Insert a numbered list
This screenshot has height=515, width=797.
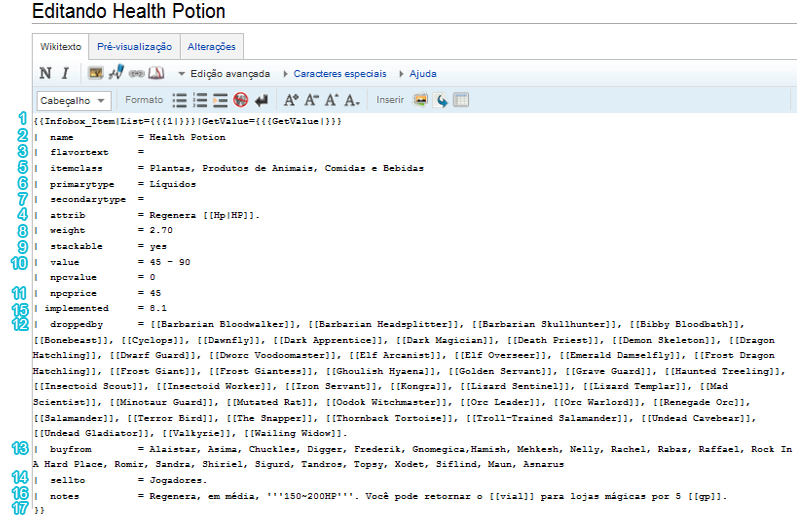pyautogui.click(x=200, y=100)
